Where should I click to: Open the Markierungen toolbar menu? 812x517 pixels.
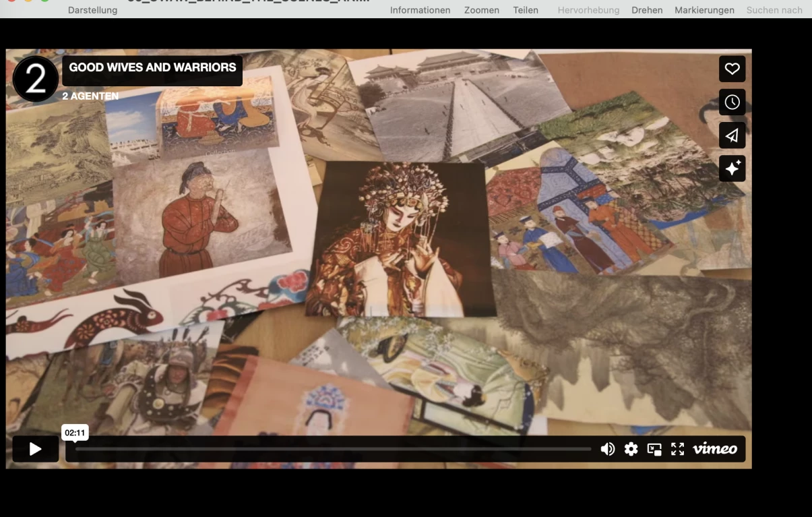coord(704,10)
